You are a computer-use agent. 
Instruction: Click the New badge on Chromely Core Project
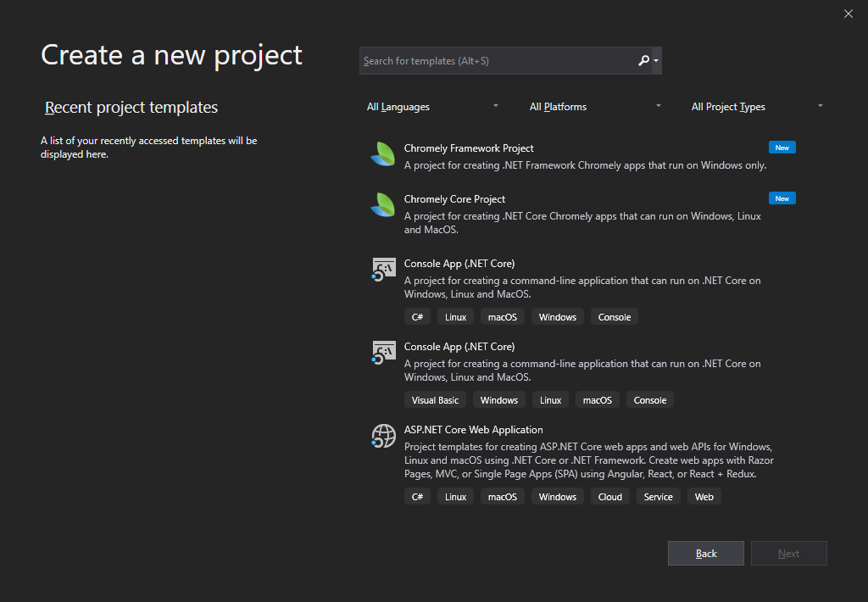pyautogui.click(x=782, y=198)
